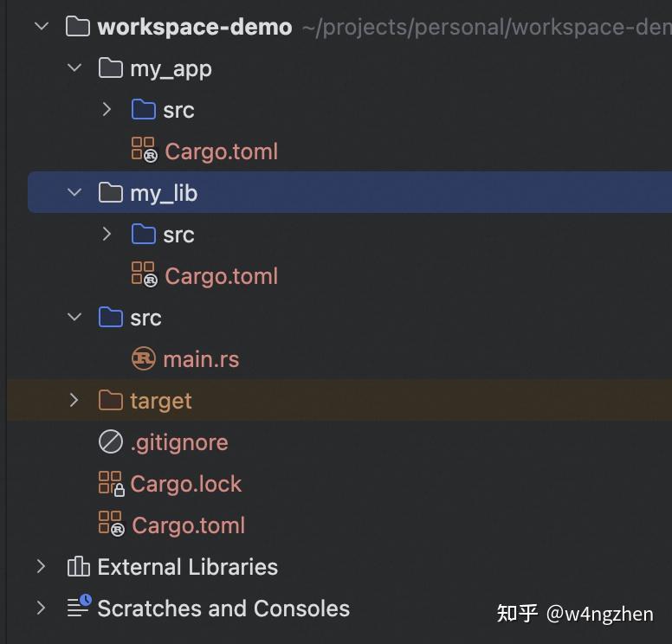Expand Scratches and Consoles node
The width and height of the screenshot is (672, 644).
tap(42, 608)
